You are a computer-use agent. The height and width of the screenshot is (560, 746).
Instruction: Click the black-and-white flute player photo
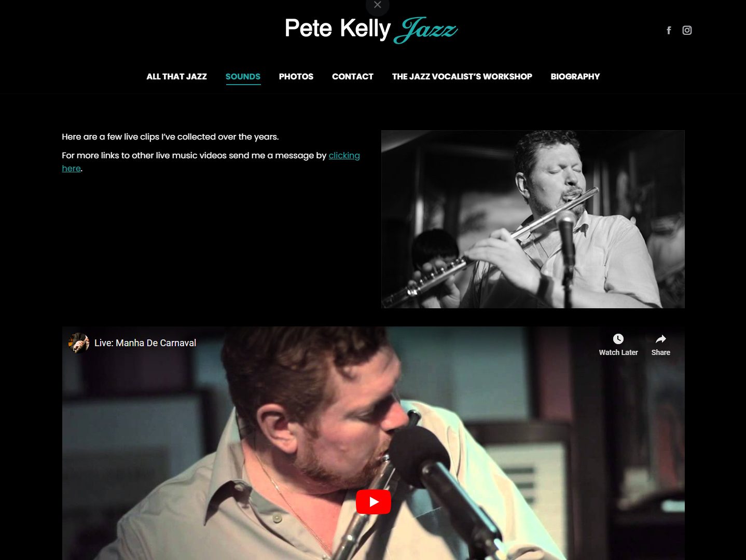533,219
